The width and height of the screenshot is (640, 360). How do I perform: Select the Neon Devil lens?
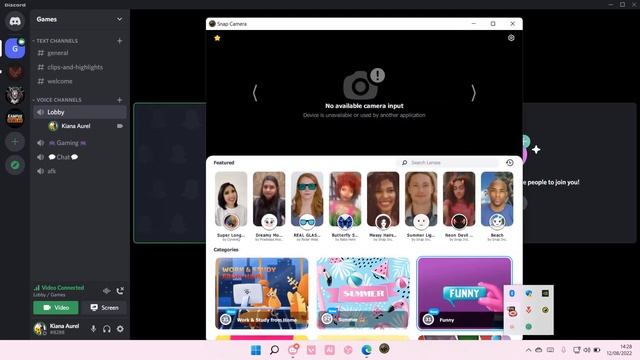(x=459, y=199)
